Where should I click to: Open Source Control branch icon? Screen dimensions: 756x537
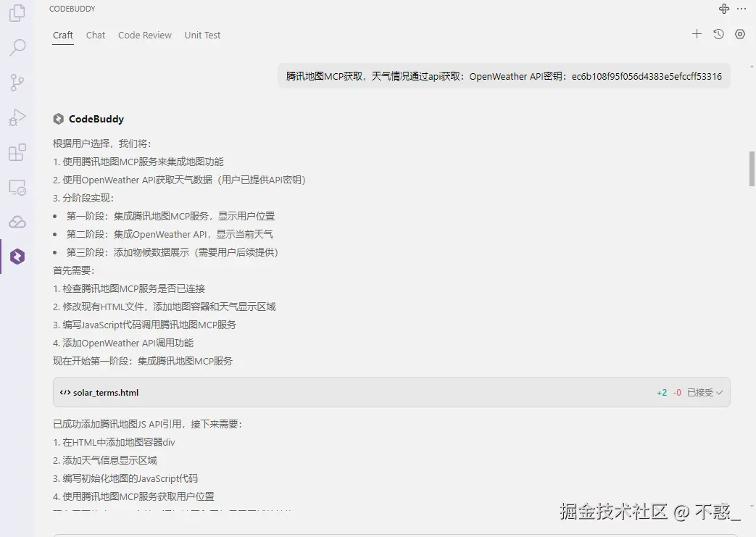pos(17,83)
